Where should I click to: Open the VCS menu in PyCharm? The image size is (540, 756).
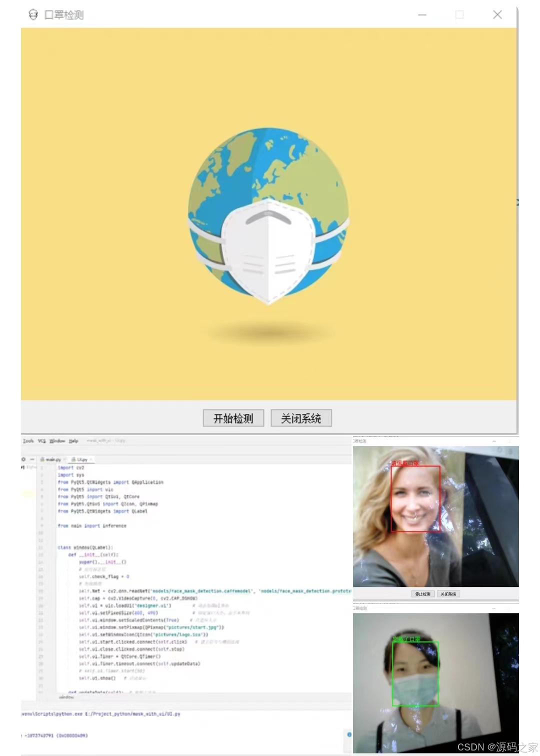click(x=40, y=441)
